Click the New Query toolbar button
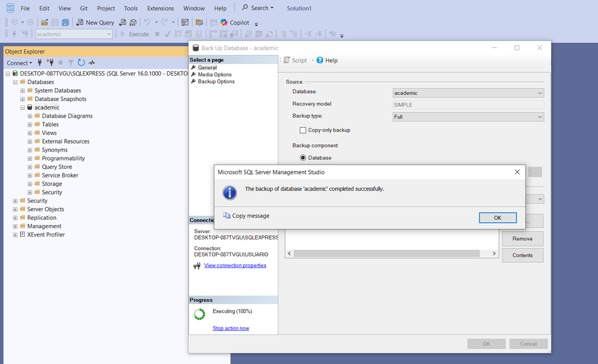 coord(95,22)
